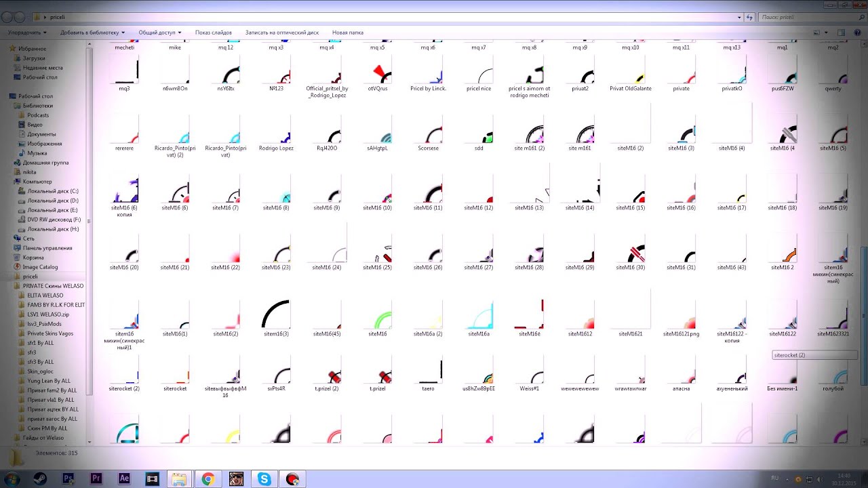This screenshot has height=488, width=868.
Task: Open the Добавить в библиотеку dropdown
Action: tap(93, 33)
